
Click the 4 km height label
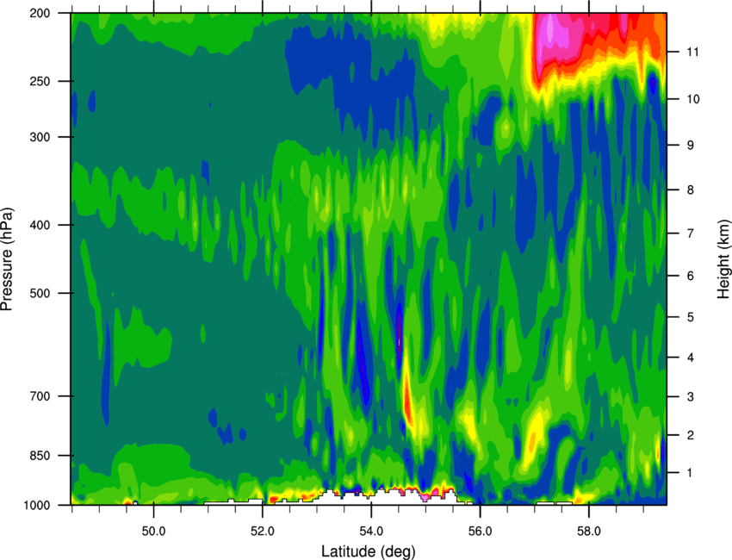pos(691,358)
